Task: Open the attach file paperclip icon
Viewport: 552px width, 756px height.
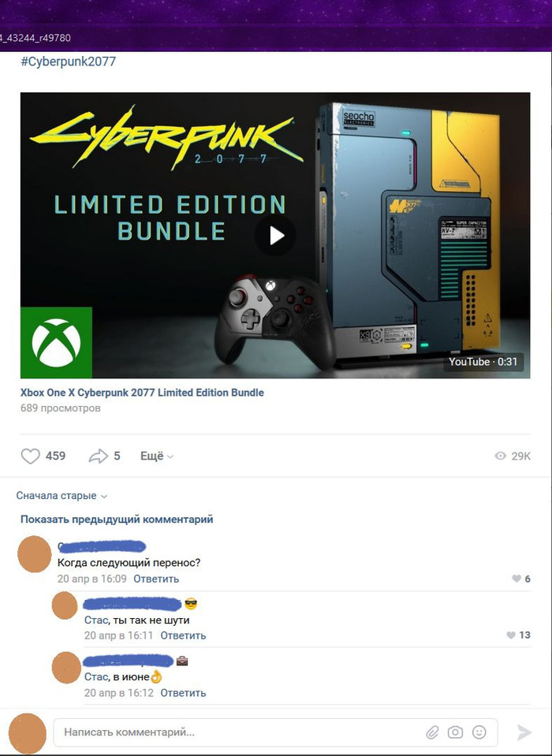Action: click(432, 733)
